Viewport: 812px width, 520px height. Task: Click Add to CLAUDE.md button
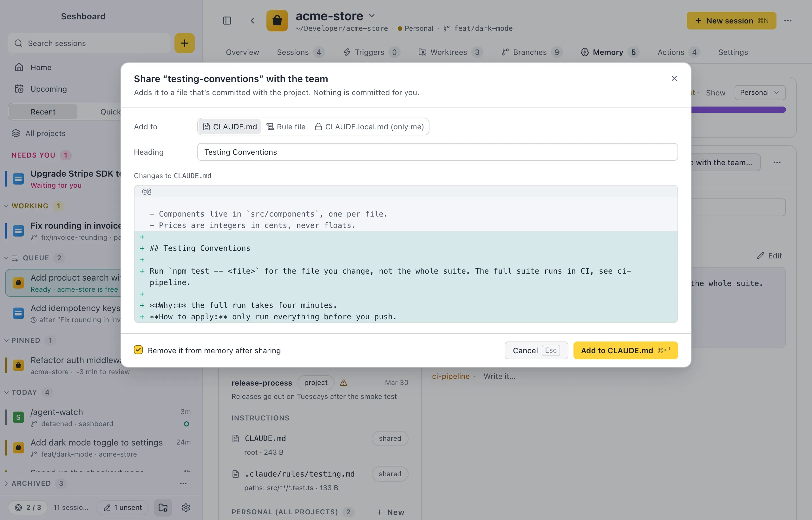coord(625,350)
